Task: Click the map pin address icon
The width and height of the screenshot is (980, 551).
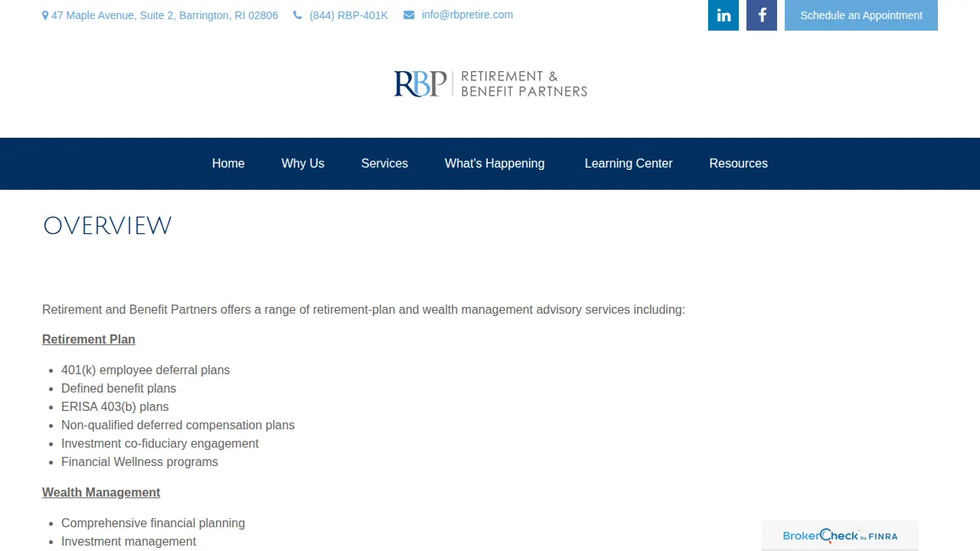Action: pyautogui.click(x=45, y=15)
